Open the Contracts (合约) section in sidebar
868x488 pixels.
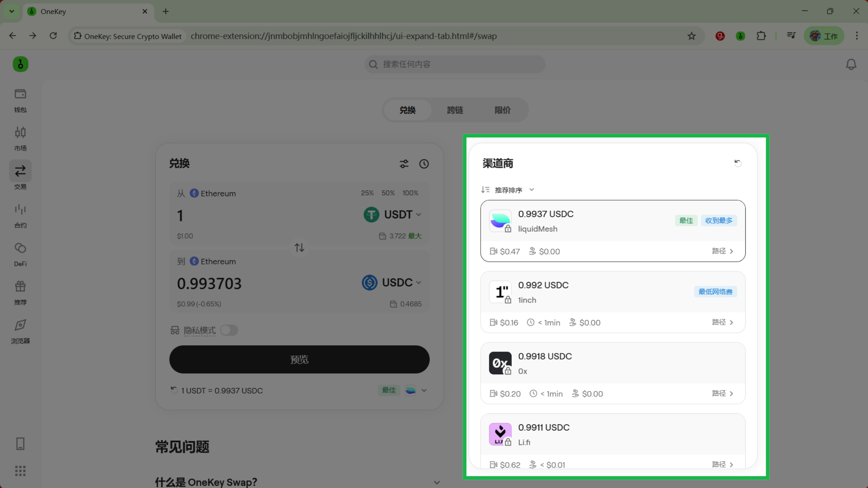click(20, 216)
